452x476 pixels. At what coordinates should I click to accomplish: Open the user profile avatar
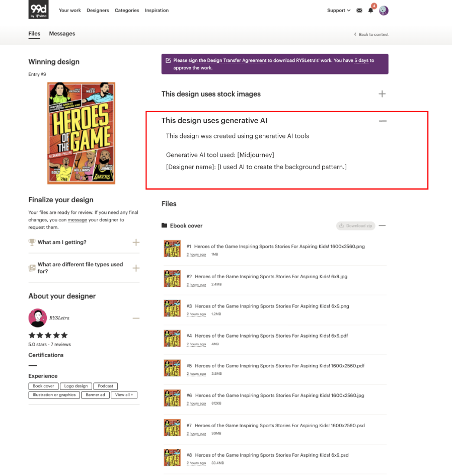coord(384,11)
